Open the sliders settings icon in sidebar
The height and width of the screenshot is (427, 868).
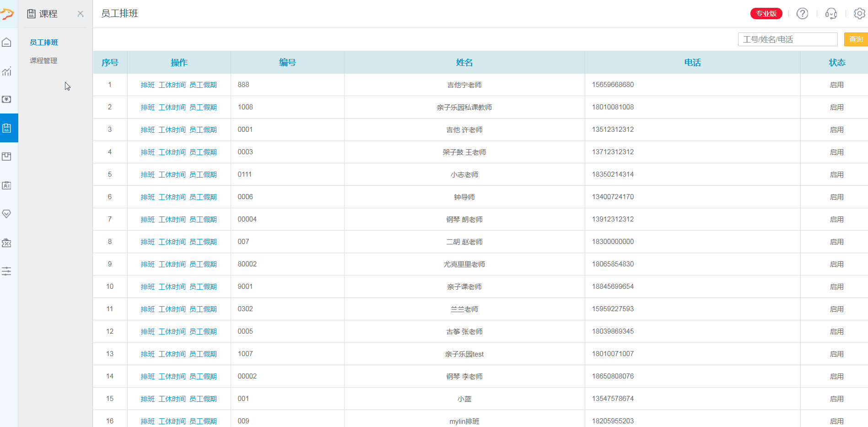pos(7,271)
